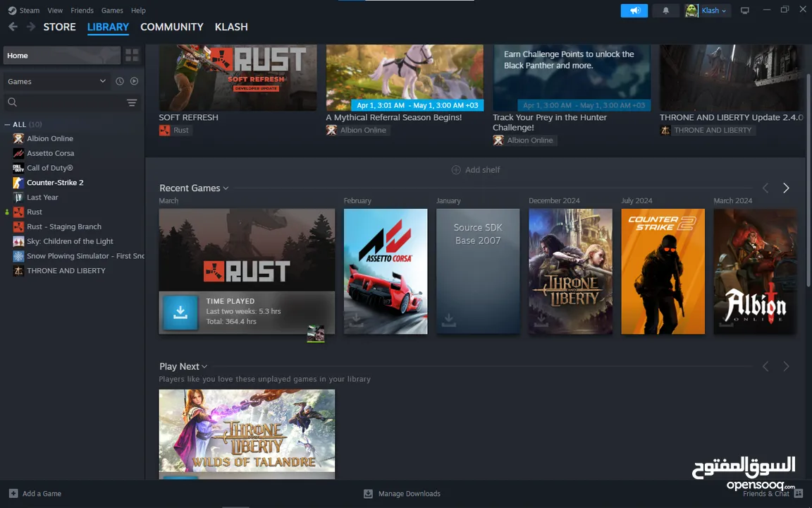812x508 pixels.
Task: Open the notifications bell
Action: pyautogui.click(x=666, y=11)
